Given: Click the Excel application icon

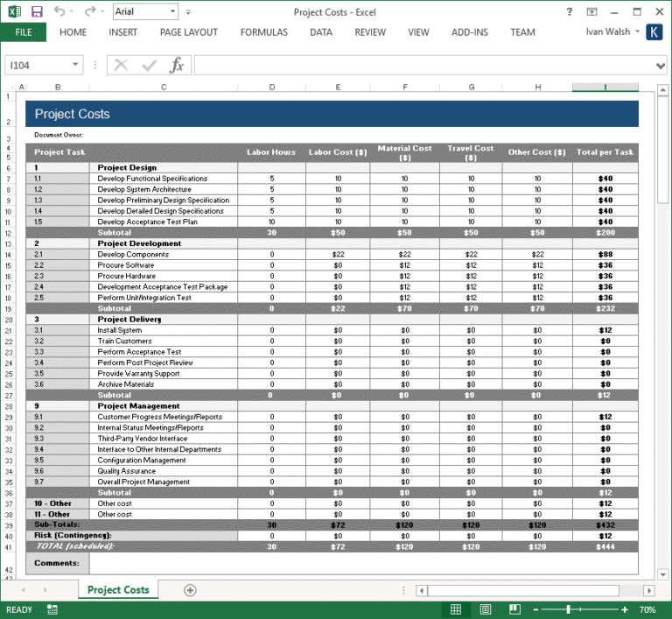Looking at the screenshot, I should pyautogui.click(x=14, y=11).
